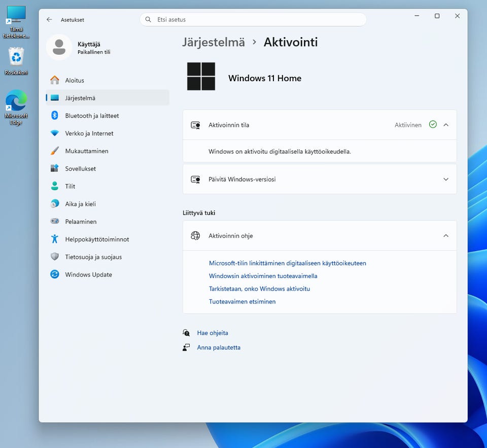Select Bluetooth ja laitteet menu item
The height and width of the screenshot is (448, 487).
tap(108, 116)
